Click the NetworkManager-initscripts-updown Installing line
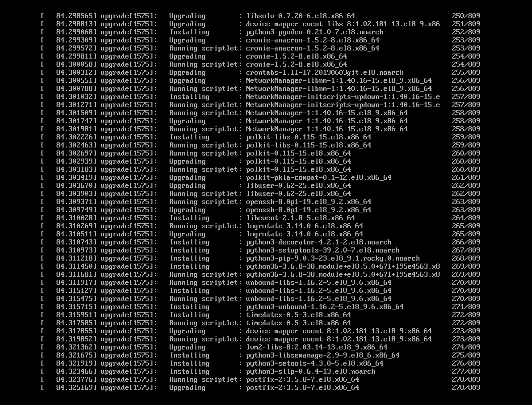The height and width of the screenshot is (405, 532). click(x=260, y=97)
